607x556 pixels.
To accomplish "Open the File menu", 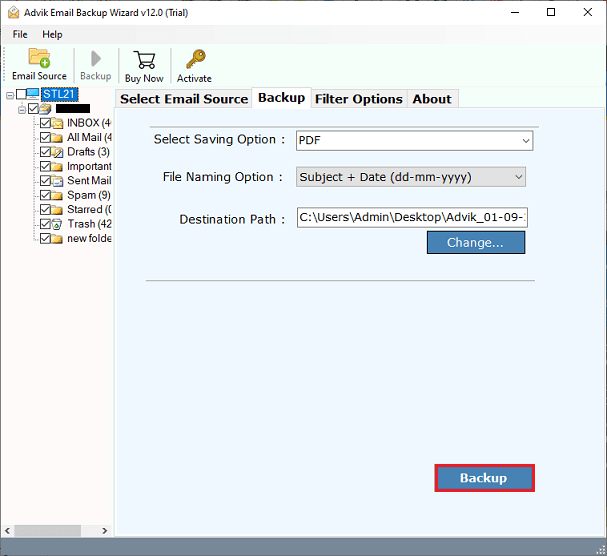I will coord(20,34).
